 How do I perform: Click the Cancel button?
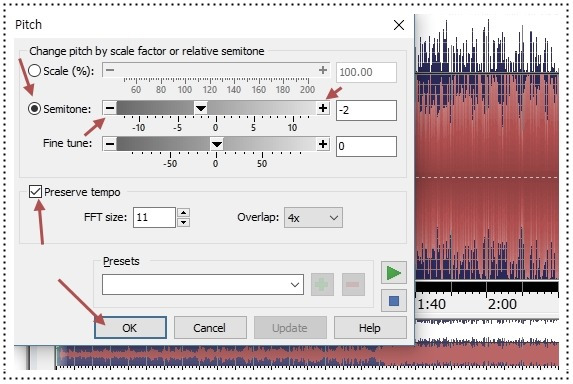pyautogui.click(x=210, y=328)
